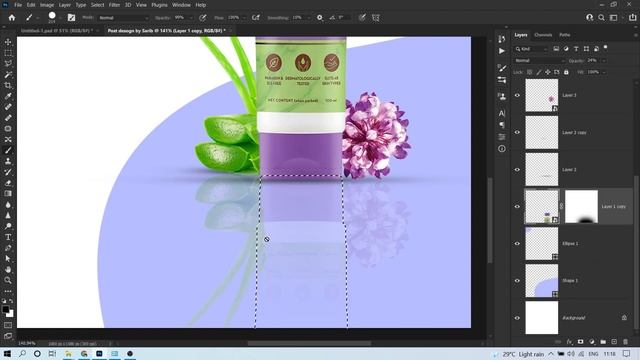
Task: Toggle type layer filter
Action: (x=576, y=49)
